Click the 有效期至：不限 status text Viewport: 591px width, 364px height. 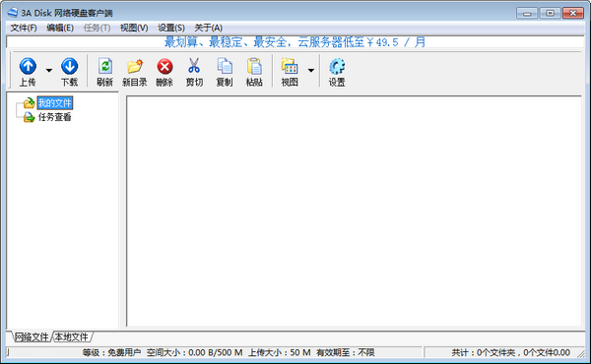346,352
